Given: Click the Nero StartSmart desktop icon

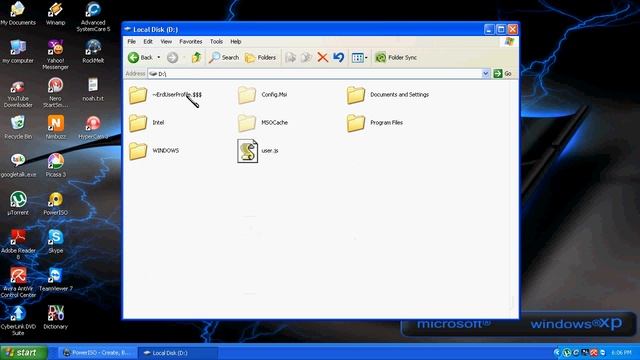Looking at the screenshot, I should pyautogui.click(x=56, y=93).
